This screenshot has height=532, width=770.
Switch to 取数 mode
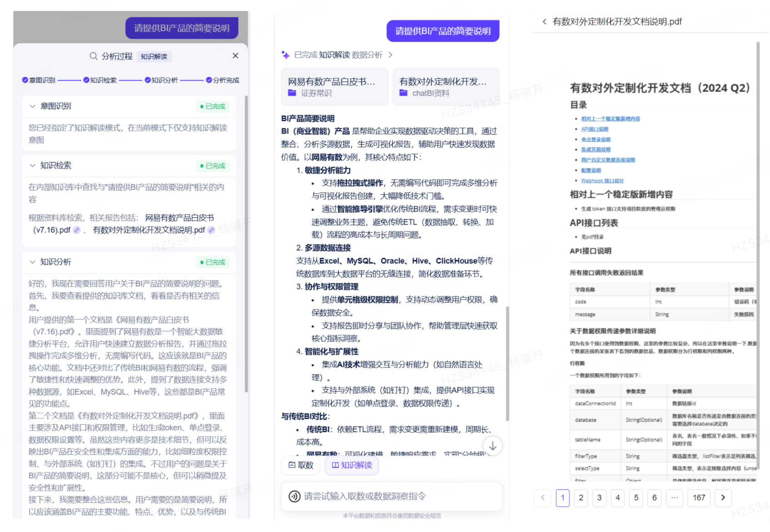point(301,465)
